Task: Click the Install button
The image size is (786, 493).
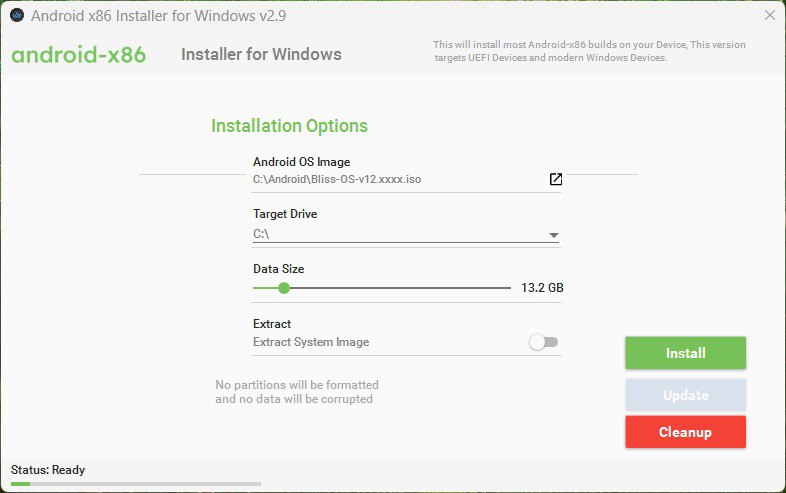Action: click(685, 353)
